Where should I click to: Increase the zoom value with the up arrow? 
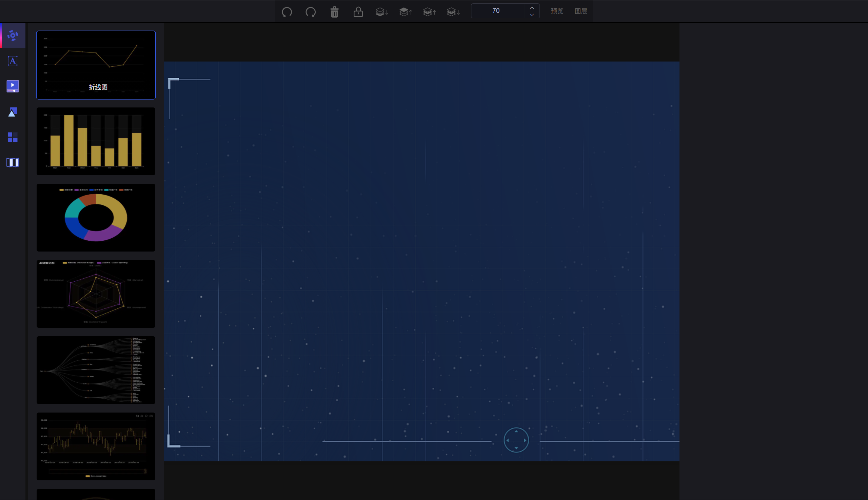tap(532, 7)
